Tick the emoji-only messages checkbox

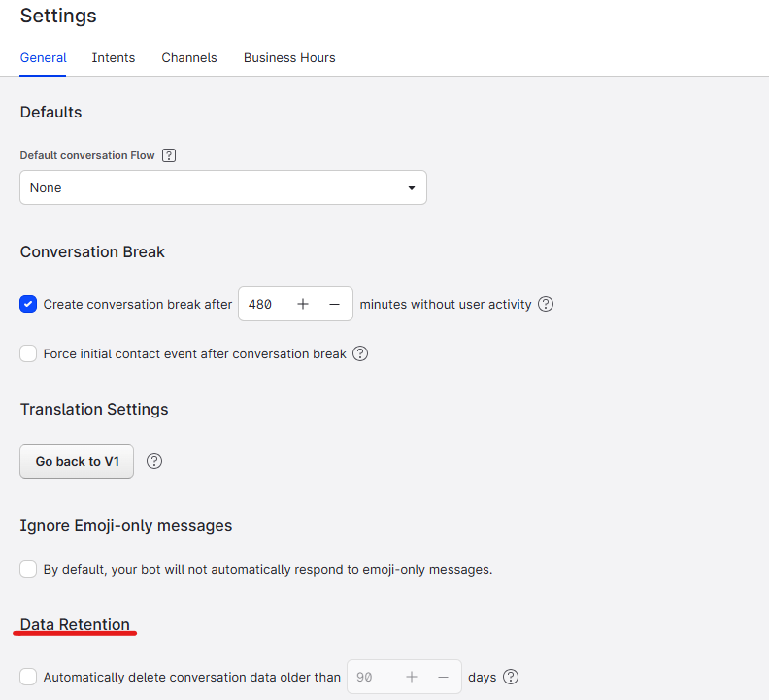pyautogui.click(x=28, y=569)
